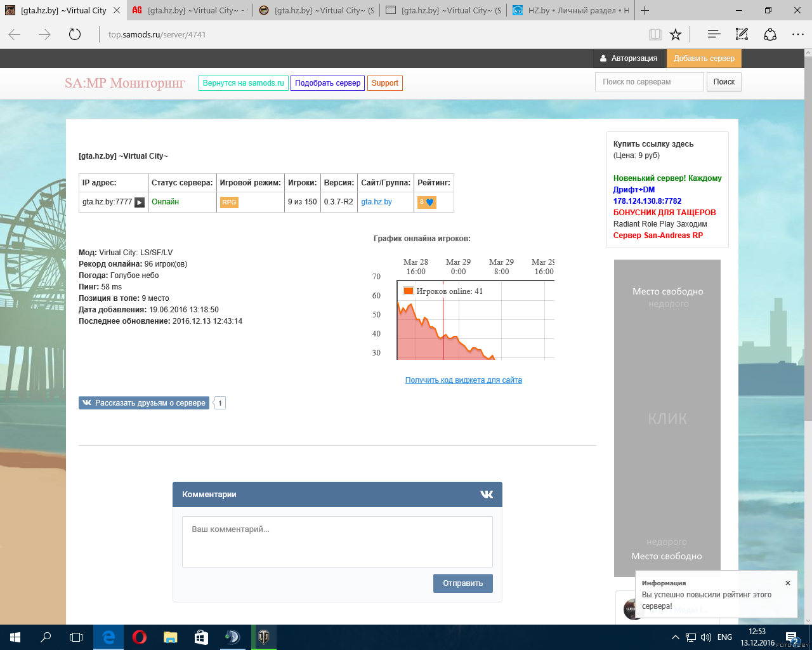Click Добавить сервер button

pos(704,58)
